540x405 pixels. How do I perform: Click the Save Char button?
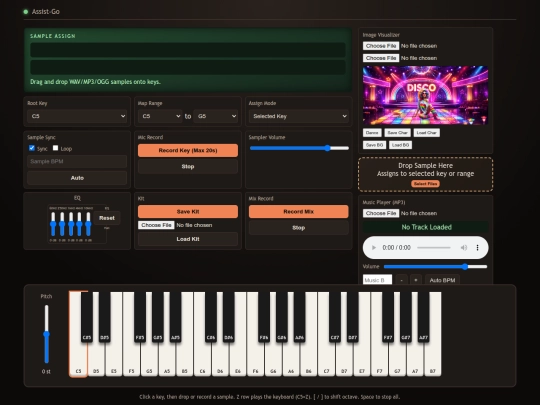tap(397, 133)
